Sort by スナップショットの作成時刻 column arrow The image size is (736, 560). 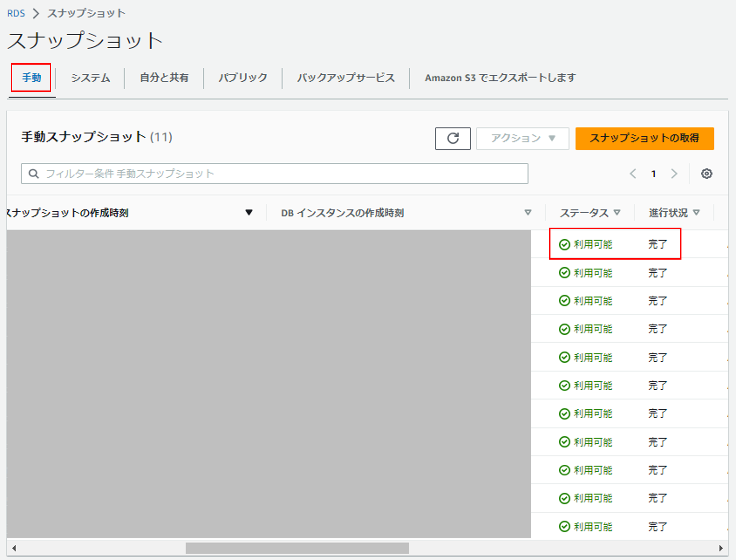pyautogui.click(x=249, y=212)
